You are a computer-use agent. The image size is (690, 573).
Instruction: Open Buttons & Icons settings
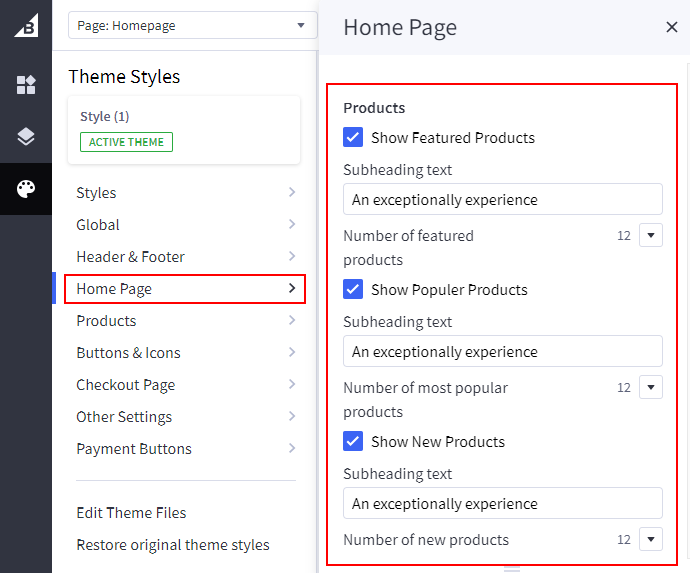pos(185,353)
